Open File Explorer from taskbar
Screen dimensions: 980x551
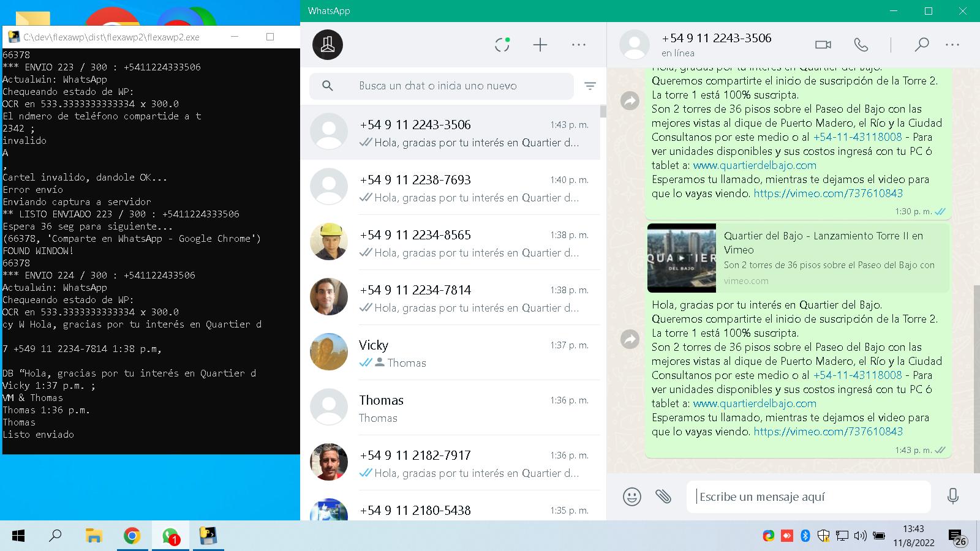pos(94,536)
